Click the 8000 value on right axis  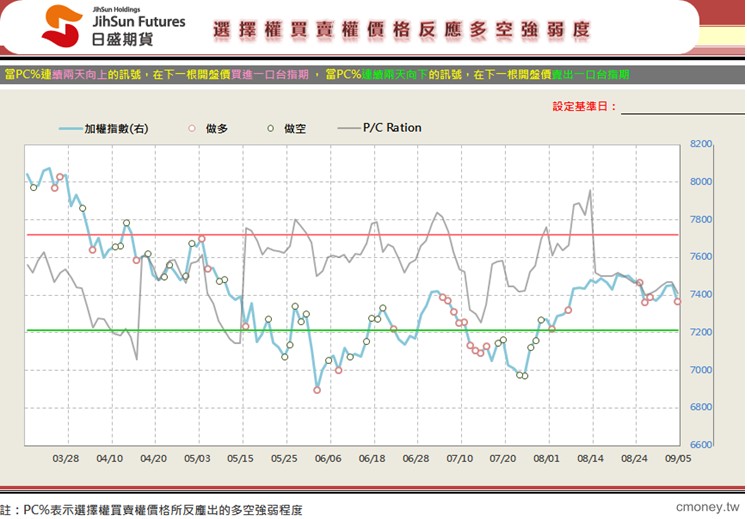click(x=701, y=182)
